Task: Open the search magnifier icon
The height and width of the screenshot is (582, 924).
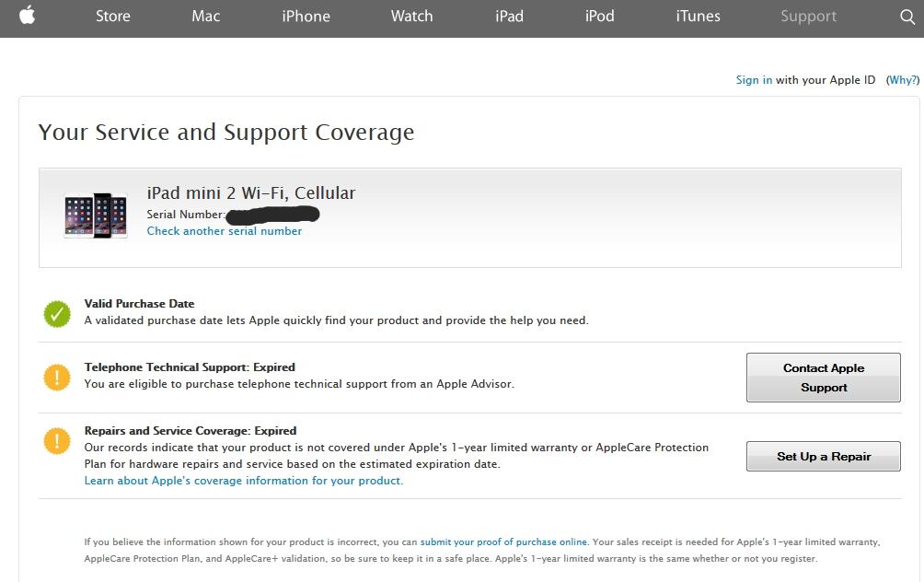Action: [907, 17]
